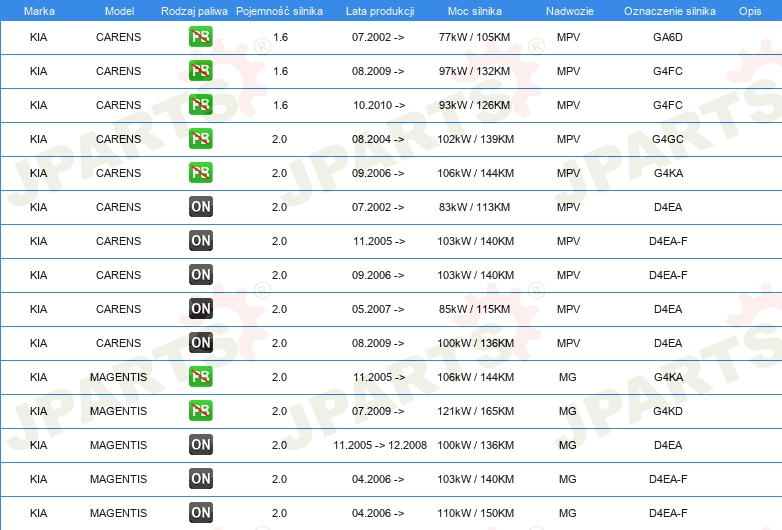Click diesel ON icon in MAGENTIS 100kW / 136KM row
The height and width of the screenshot is (530, 782).
coord(200,445)
